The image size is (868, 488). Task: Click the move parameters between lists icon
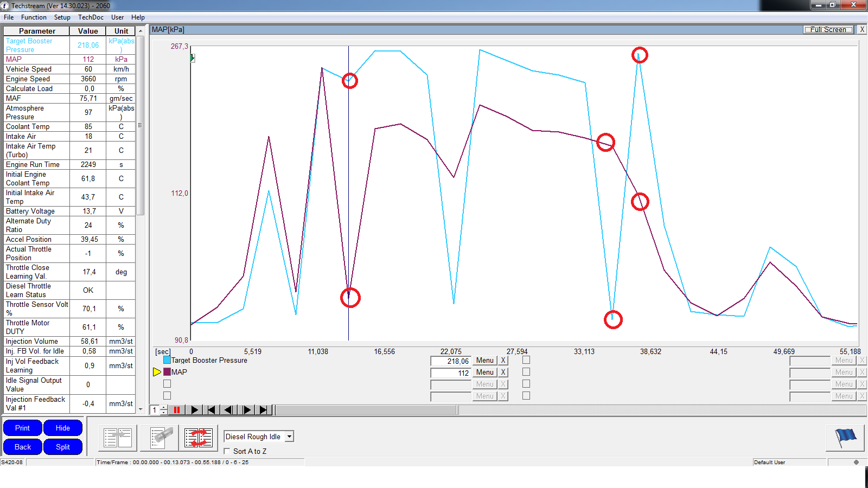tap(118, 438)
